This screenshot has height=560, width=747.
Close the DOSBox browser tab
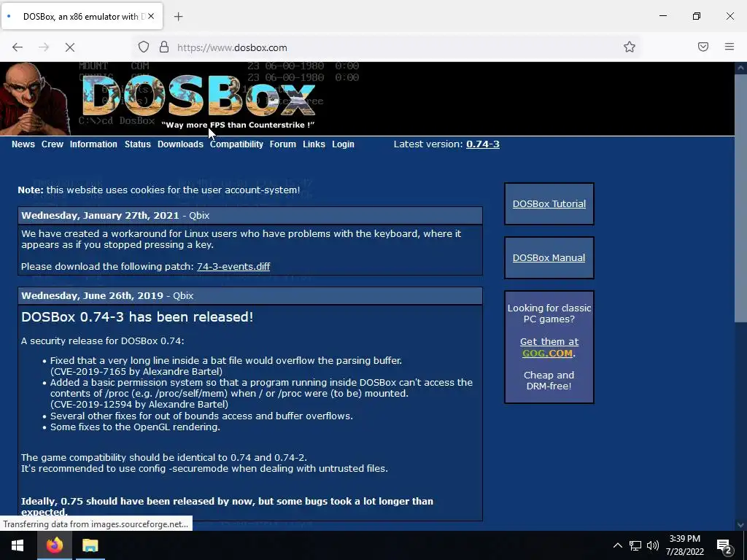pyautogui.click(x=151, y=16)
